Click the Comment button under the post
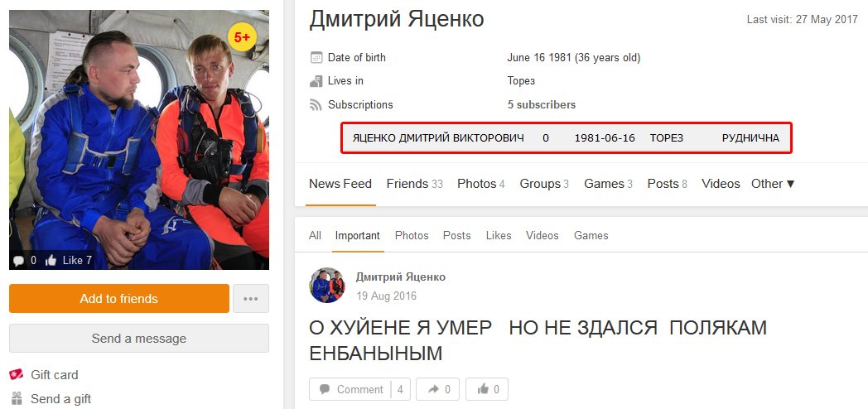 359,389
